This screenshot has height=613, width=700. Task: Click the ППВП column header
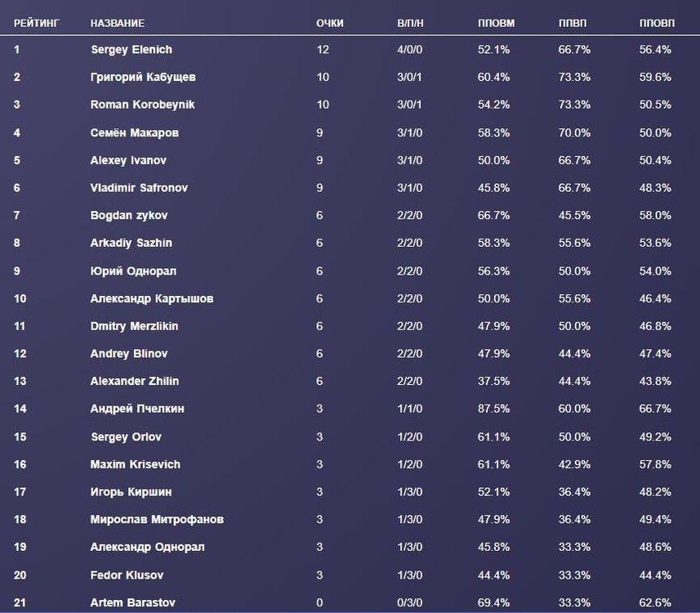pos(573,23)
